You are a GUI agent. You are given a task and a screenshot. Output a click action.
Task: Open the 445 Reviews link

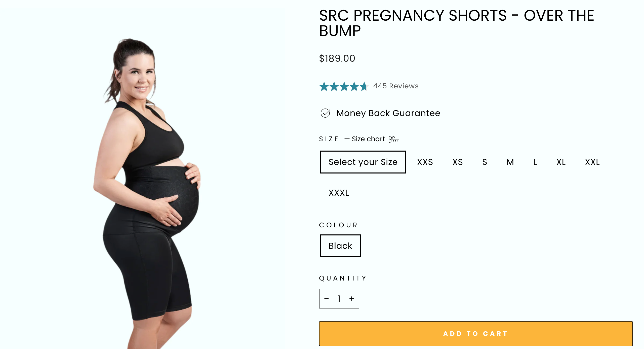click(x=396, y=86)
